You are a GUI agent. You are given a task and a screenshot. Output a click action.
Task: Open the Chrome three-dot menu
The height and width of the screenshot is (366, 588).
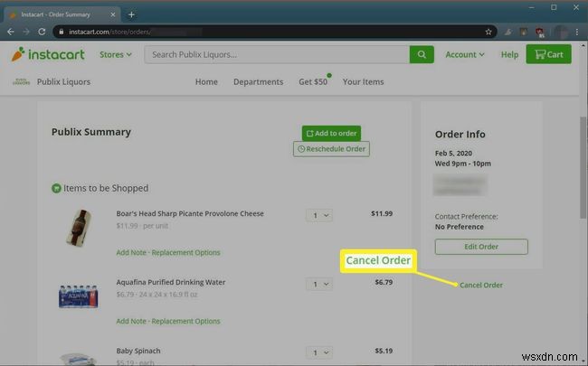click(x=577, y=32)
